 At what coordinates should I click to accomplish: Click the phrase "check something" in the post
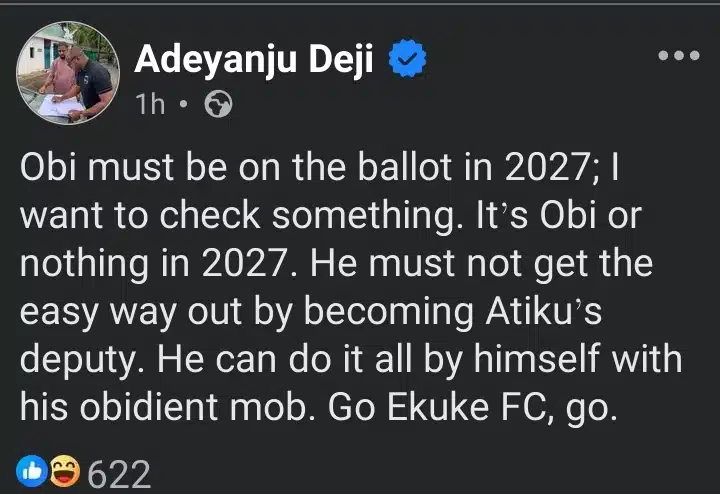(x=250, y=218)
